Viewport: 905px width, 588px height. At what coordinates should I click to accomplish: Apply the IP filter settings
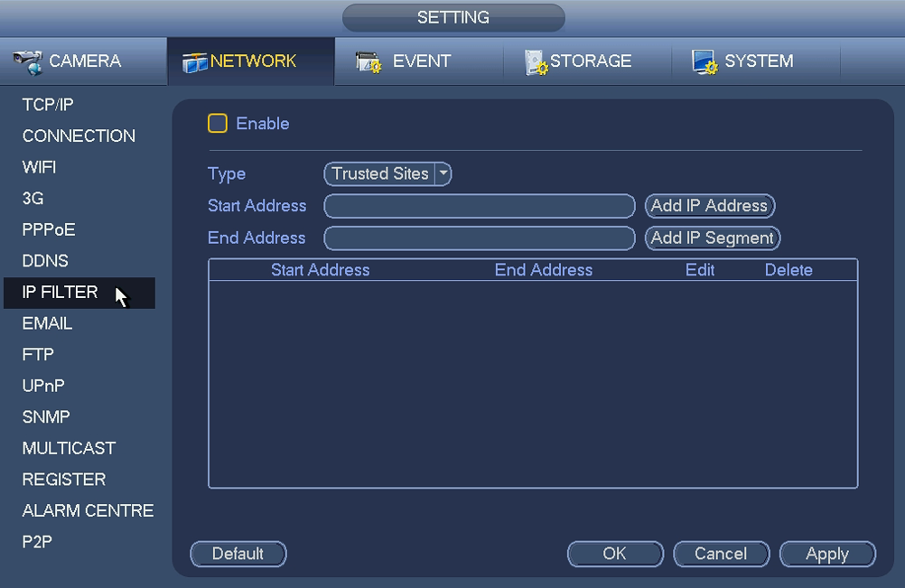[x=826, y=554]
